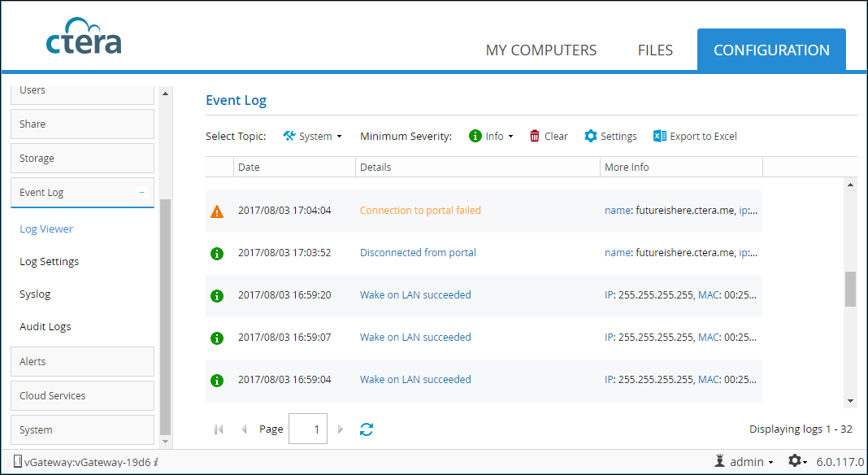
Task: Open Disconnected from portal event
Action: coord(418,253)
